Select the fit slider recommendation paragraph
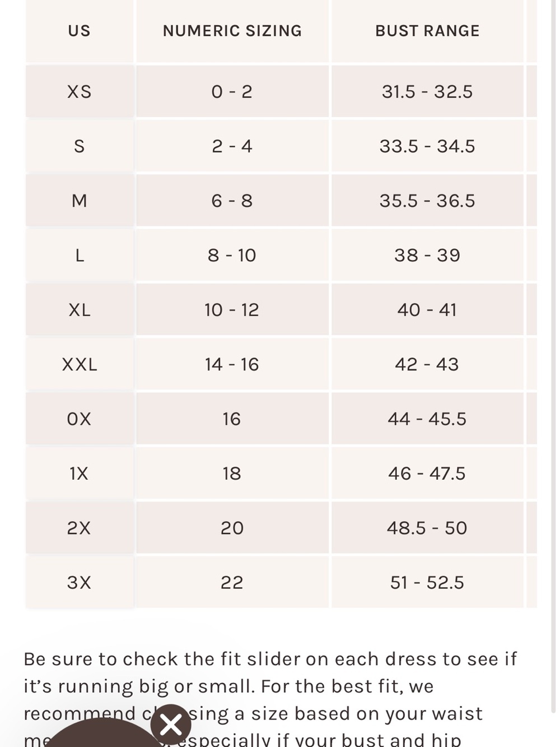560x747 pixels. (x=270, y=698)
